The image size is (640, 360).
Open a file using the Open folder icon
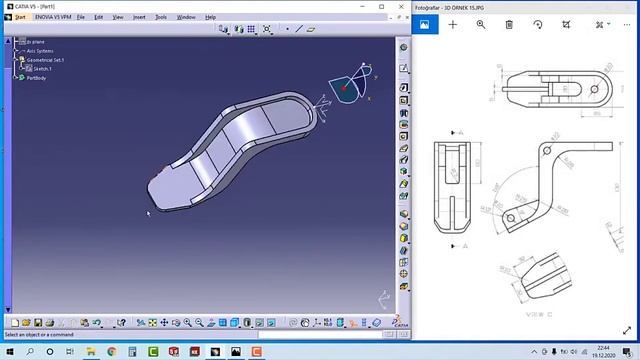pos(26,323)
